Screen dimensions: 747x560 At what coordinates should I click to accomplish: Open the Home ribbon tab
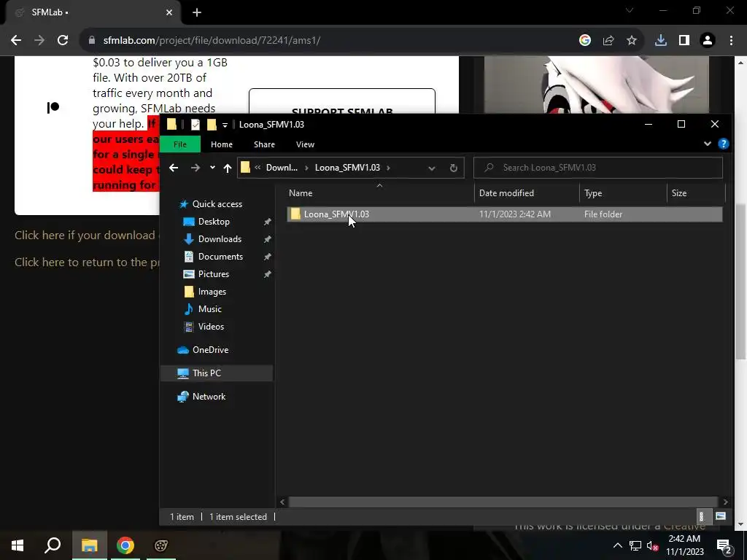pyautogui.click(x=222, y=144)
